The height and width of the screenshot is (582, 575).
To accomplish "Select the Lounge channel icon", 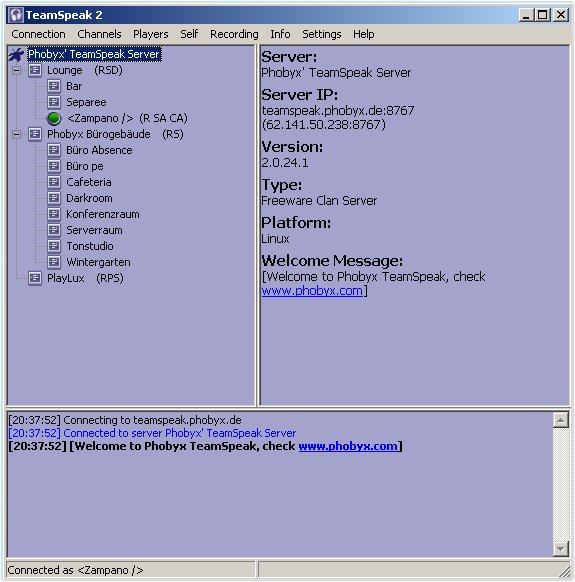I will [35, 70].
